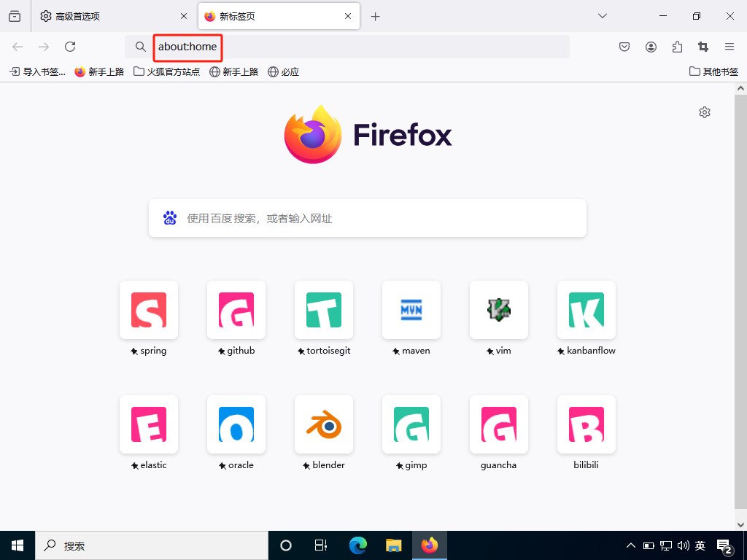Go back with the back arrow
Screen dimensions: 747x560
(x=18, y=46)
